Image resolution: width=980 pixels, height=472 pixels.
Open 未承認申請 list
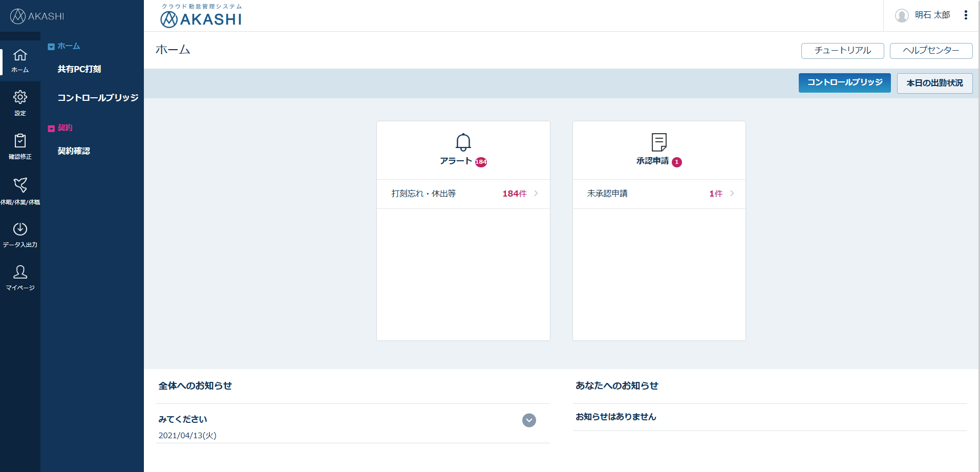pyautogui.click(x=659, y=194)
